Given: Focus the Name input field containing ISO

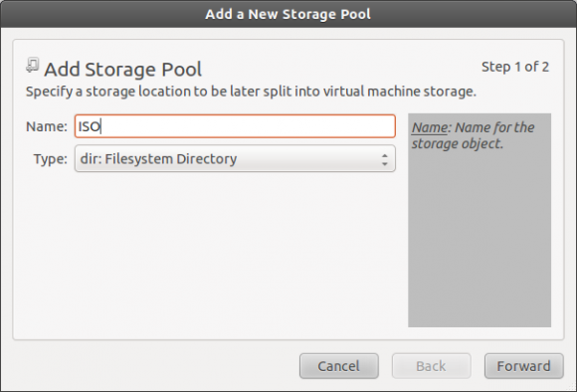Looking at the screenshot, I should [235, 126].
